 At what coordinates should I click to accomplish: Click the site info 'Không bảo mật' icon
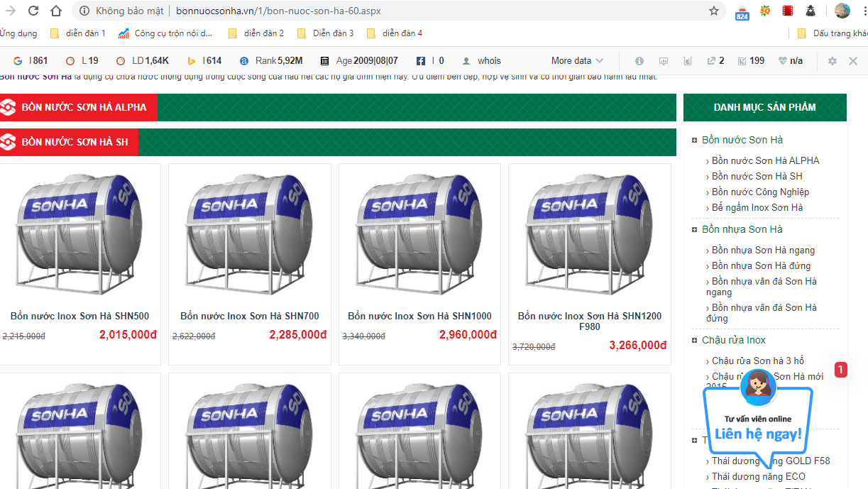pyautogui.click(x=84, y=11)
